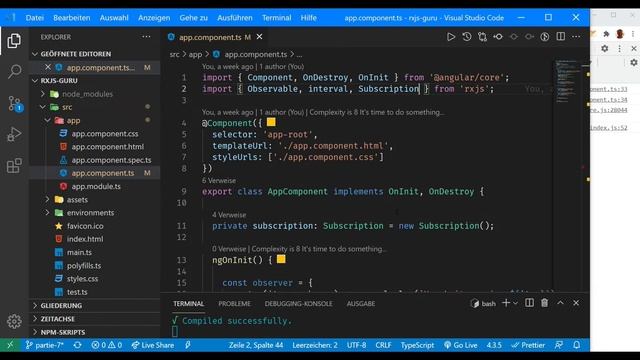This screenshot has width=640, height=360.
Task: Open Explorer More Actions ellipsis
Action: tap(146, 37)
